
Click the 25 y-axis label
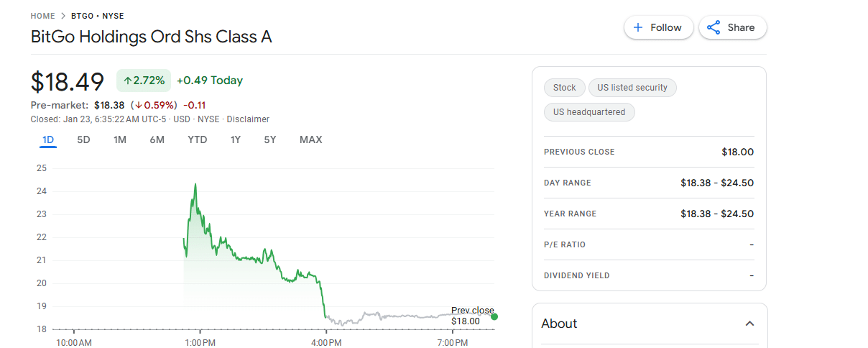[x=41, y=168]
